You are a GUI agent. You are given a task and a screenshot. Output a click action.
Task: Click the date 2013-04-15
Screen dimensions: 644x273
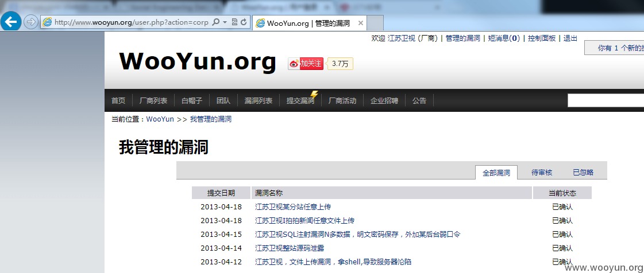pyautogui.click(x=221, y=235)
